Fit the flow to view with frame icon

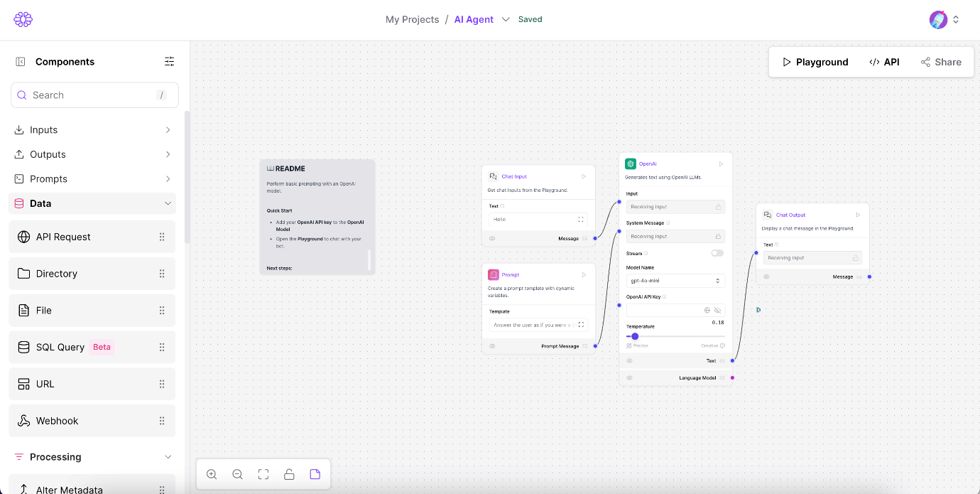[263, 473]
